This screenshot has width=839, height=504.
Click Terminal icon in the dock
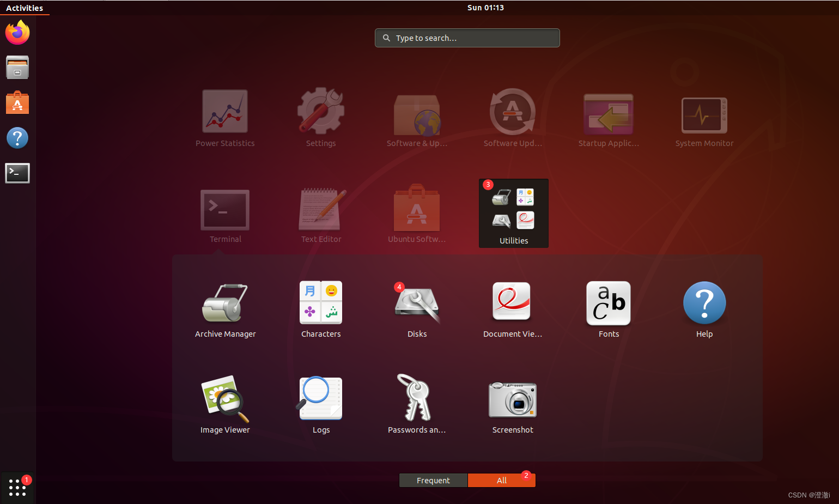17,173
